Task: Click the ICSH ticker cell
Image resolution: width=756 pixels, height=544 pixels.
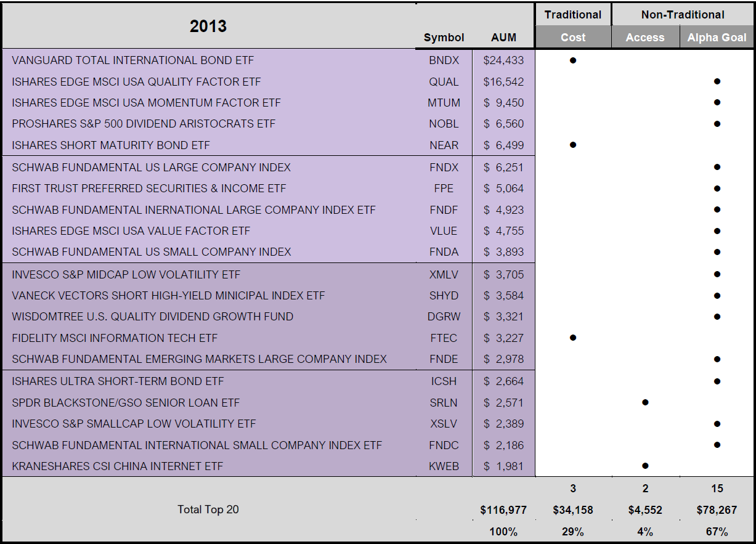Action: pyautogui.click(x=444, y=381)
